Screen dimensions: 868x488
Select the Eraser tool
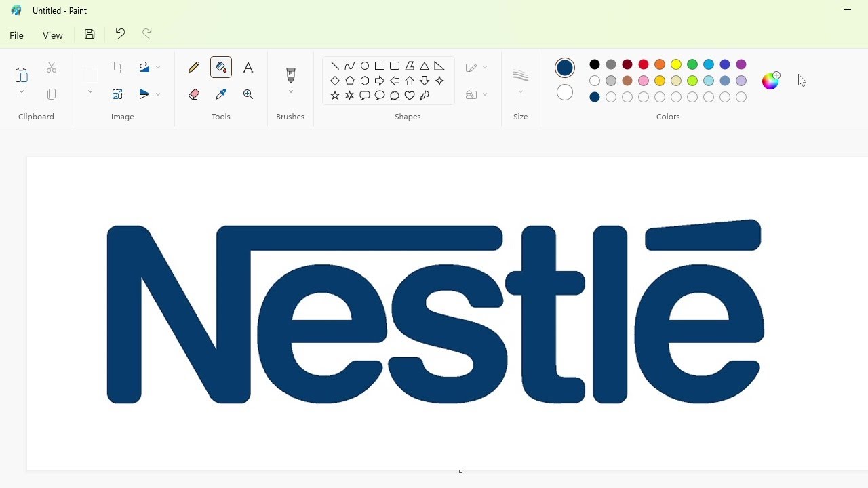[194, 94]
